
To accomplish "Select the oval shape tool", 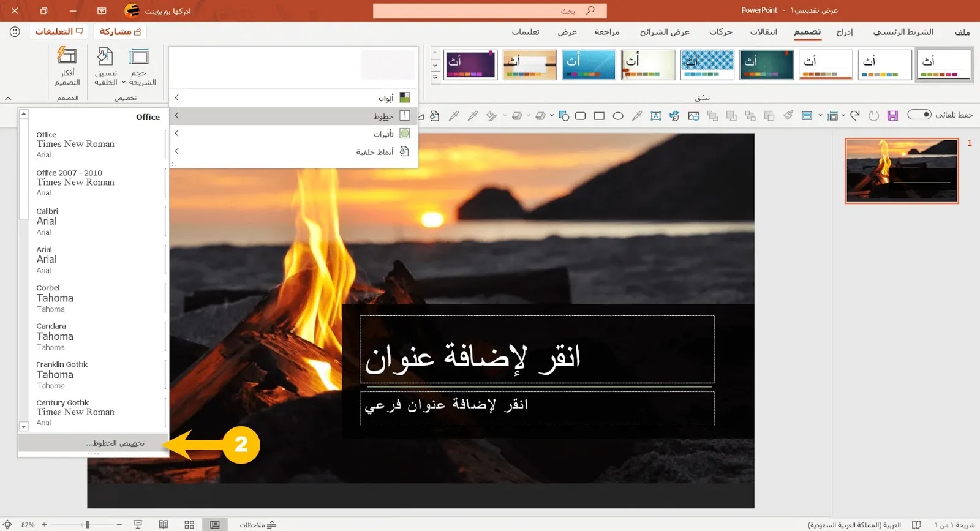I will pyautogui.click(x=618, y=116).
